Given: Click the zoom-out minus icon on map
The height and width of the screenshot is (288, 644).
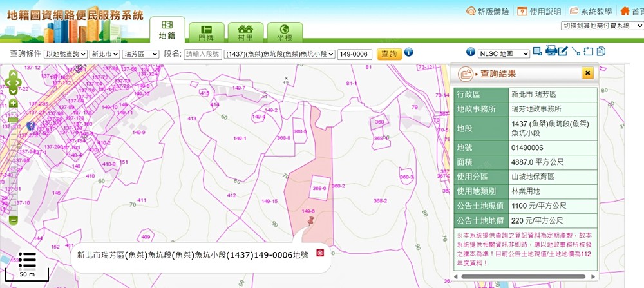Looking at the screenshot, I should pyautogui.click(x=13, y=220).
